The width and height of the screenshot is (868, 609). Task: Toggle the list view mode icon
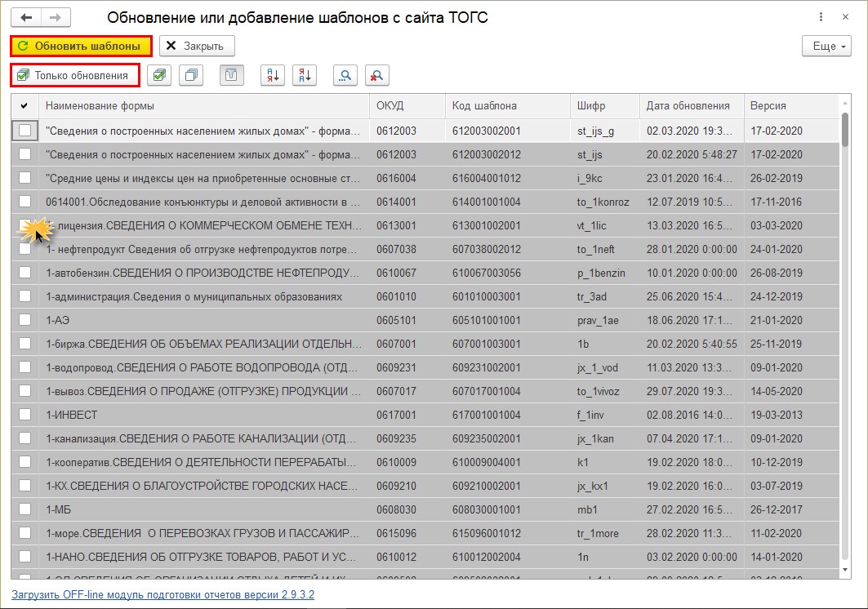coord(231,75)
